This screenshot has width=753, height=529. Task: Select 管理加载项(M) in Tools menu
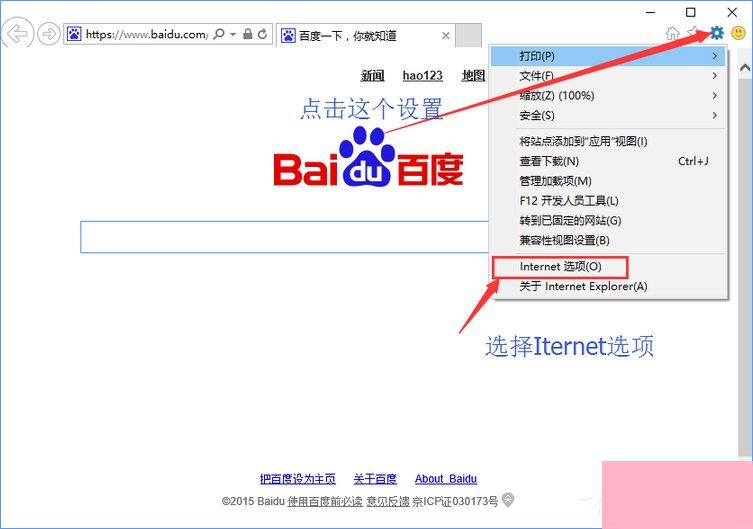click(x=555, y=181)
